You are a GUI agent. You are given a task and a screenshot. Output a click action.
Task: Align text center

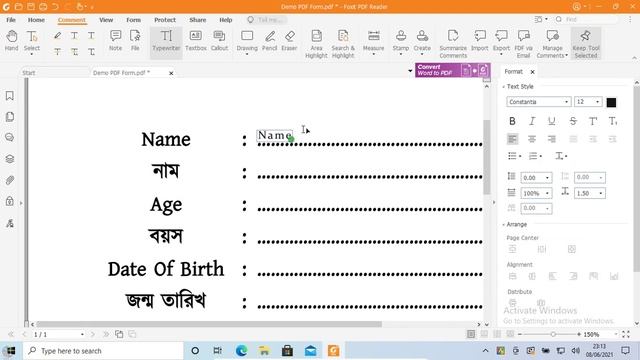[x=532, y=139]
